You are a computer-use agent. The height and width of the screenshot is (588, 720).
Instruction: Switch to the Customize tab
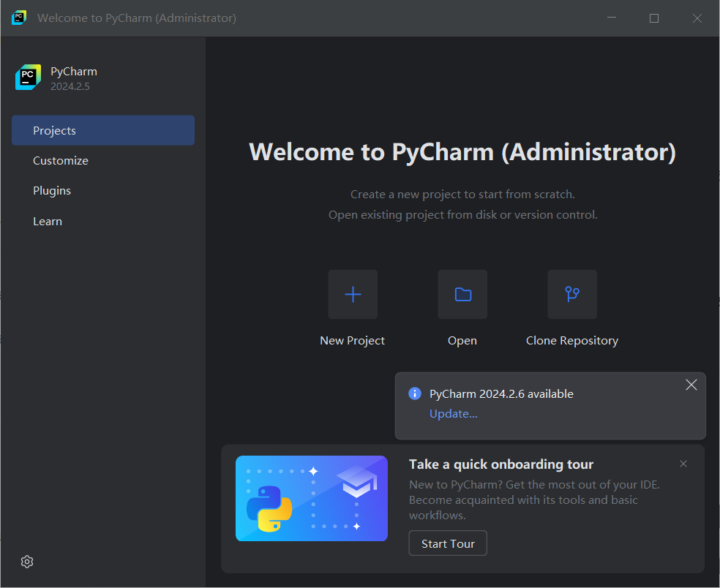click(x=103, y=161)
